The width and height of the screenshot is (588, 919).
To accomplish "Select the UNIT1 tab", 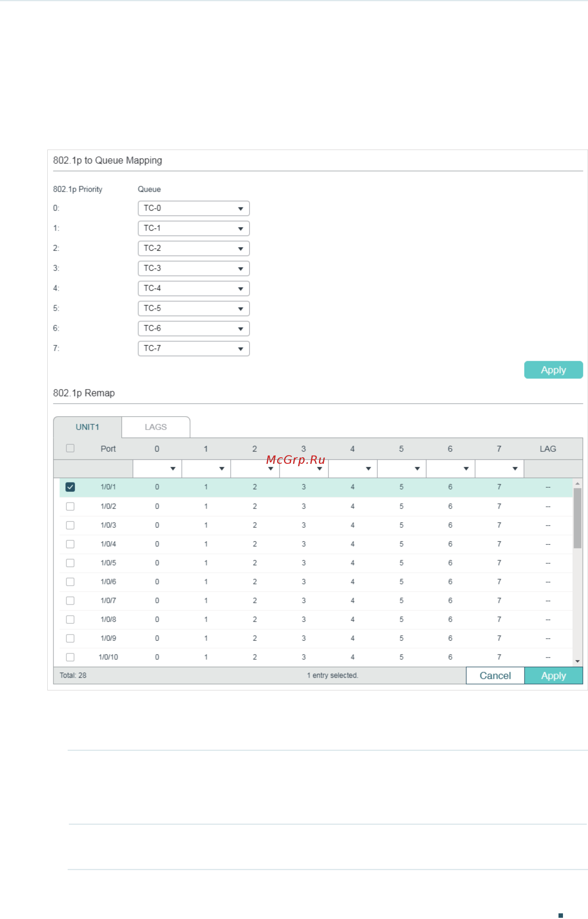I will coord(87,427).
